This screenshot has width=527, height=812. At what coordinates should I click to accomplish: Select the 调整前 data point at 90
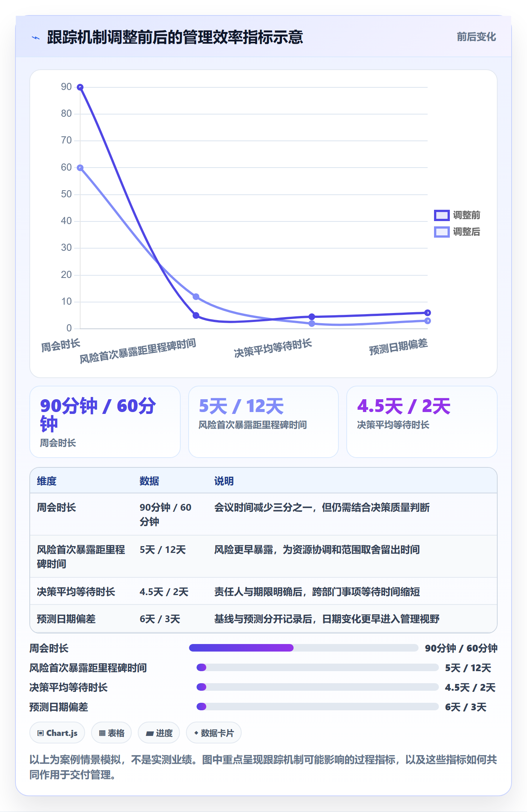[x=80, y=87]
